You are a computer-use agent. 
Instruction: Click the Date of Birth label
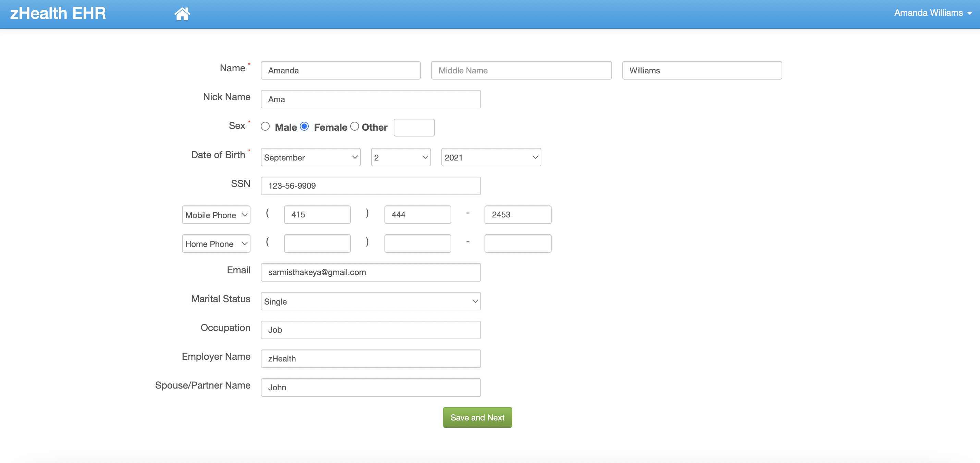pos(218,155)
